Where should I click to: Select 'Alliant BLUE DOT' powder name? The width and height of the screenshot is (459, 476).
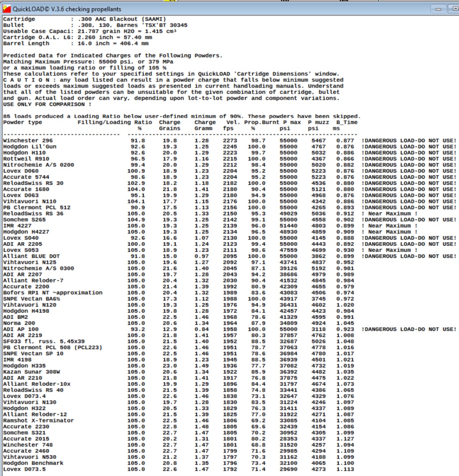pyautogui.click(x=31, y=256)
